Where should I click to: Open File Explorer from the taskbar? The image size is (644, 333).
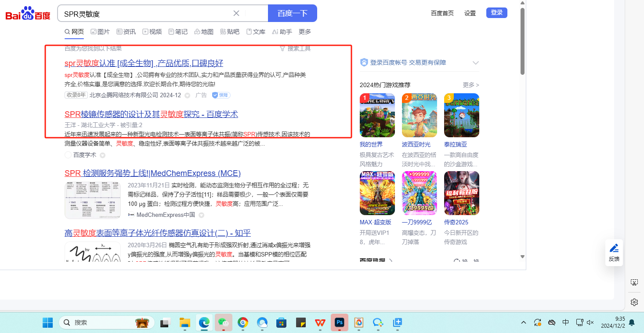coord(185,322)
